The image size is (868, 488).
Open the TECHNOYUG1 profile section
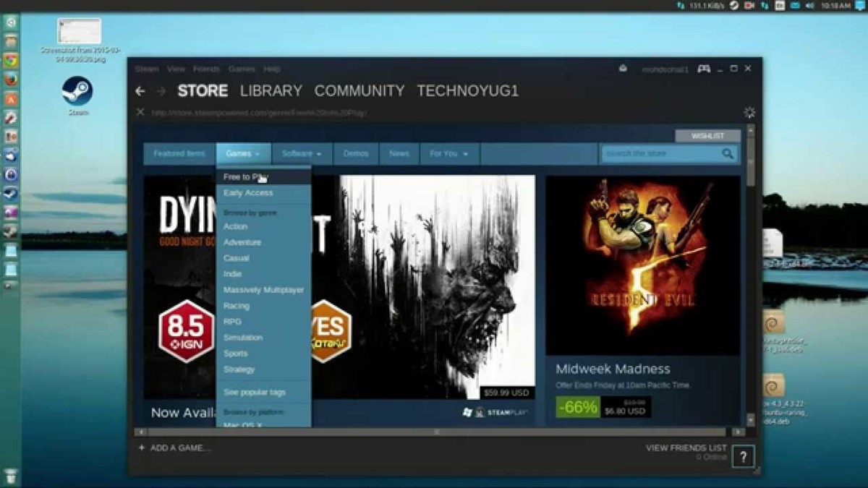[467, 91]
